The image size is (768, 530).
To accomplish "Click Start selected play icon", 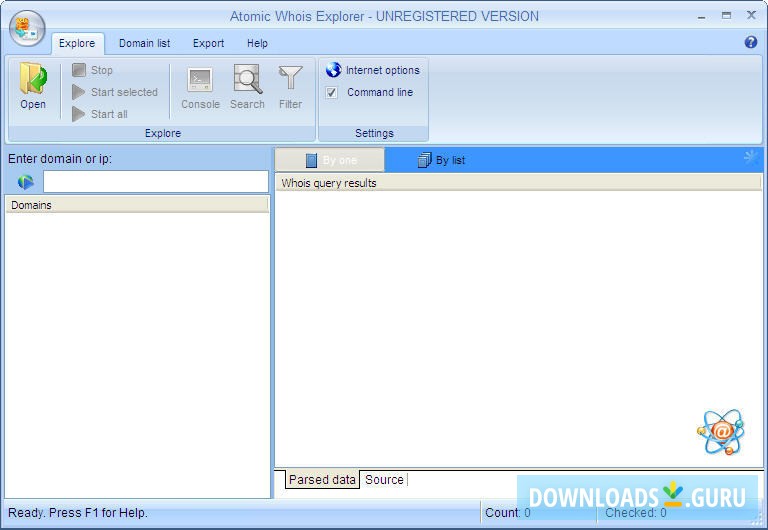I will click(78, 92).
